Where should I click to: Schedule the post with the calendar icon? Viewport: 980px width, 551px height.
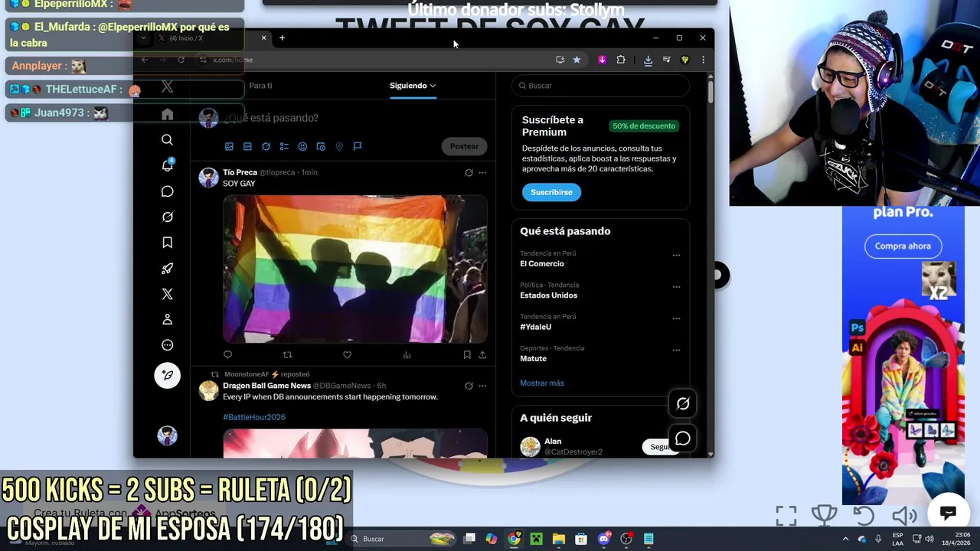(321, 146)
